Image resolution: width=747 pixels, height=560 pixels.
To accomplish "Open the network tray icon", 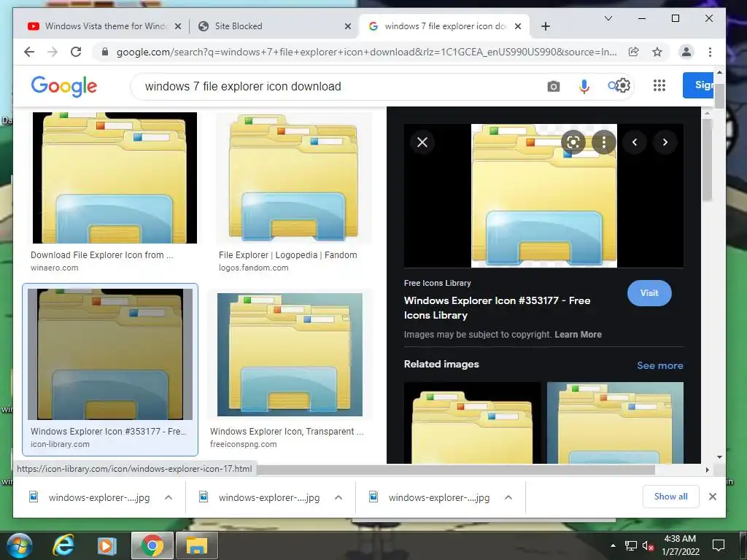I will (x=631, y=545).
